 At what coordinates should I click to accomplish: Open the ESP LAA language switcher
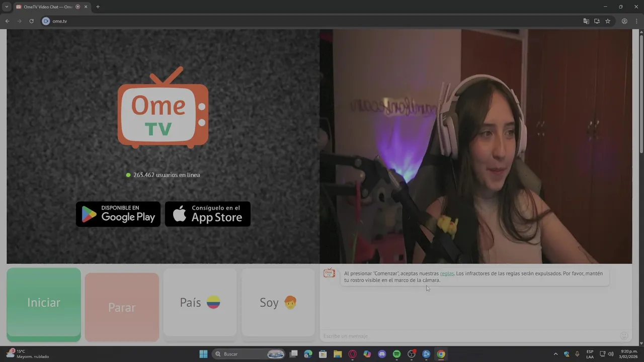[590, 354]
